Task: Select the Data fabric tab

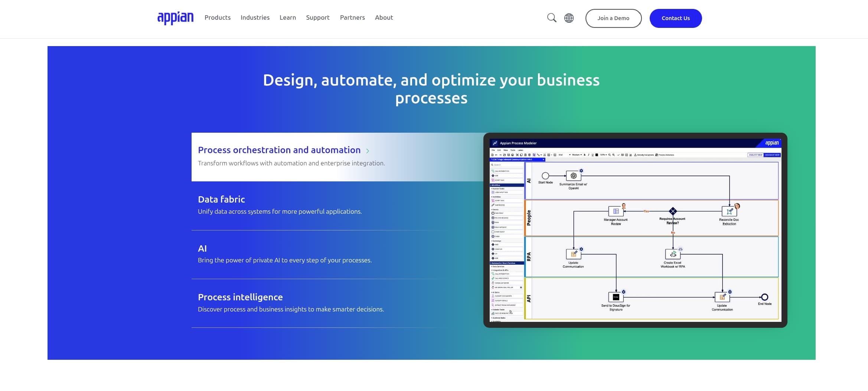Action: tap(221, 200)
